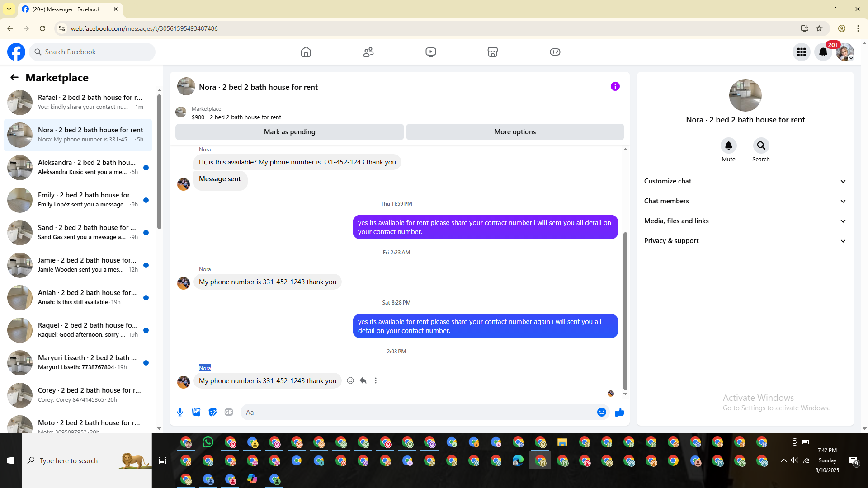Click the chat messages vertical scrollbar
868x488 pixels.
(625, 312)
